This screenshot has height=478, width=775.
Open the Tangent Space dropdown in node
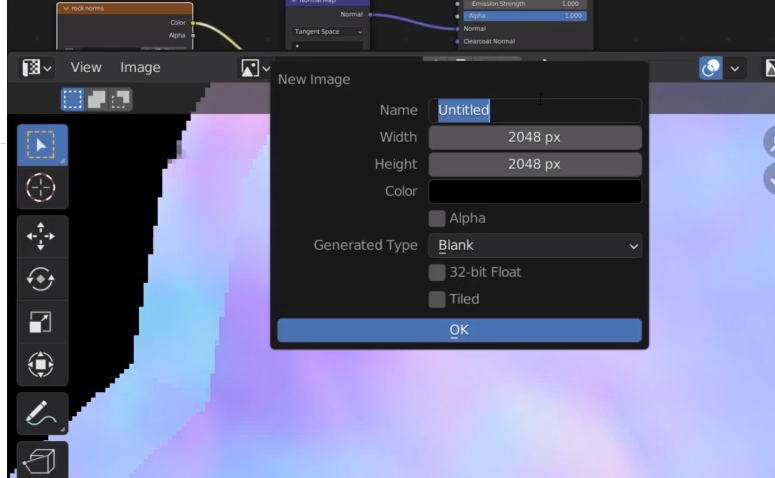pyautogui.click(x=327, y=32)
